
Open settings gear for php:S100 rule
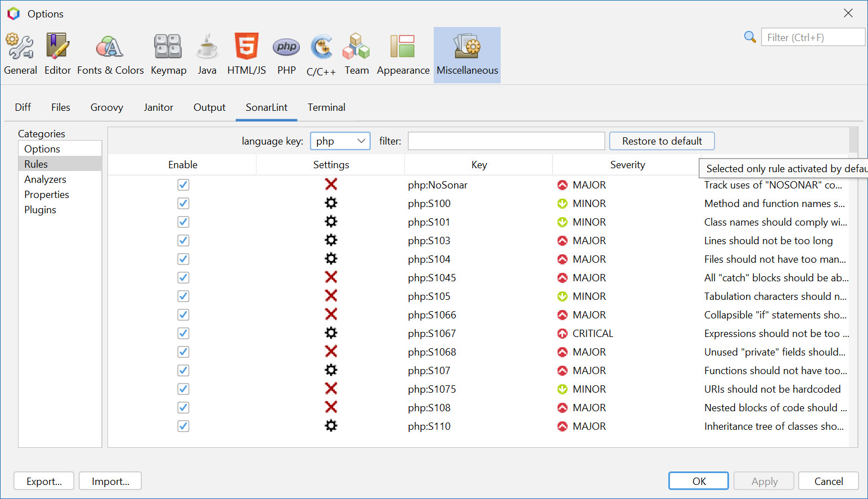click(x=331, y=203)
